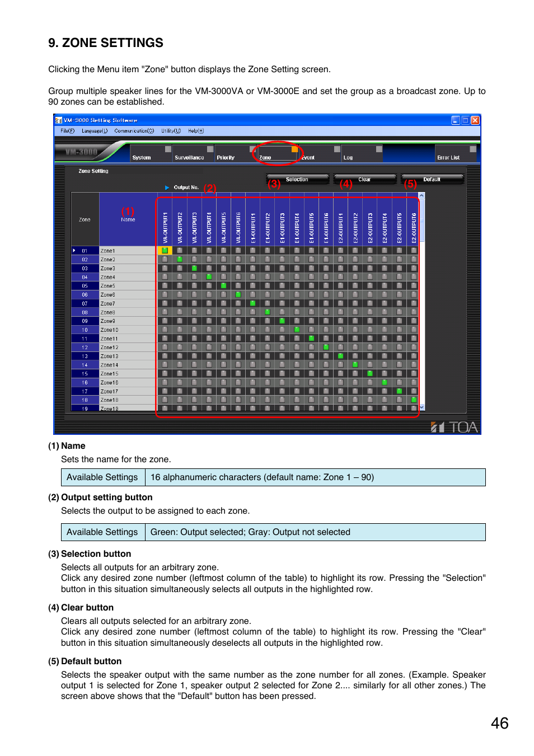Click the E1-OUTPUT1 column header

253,219
